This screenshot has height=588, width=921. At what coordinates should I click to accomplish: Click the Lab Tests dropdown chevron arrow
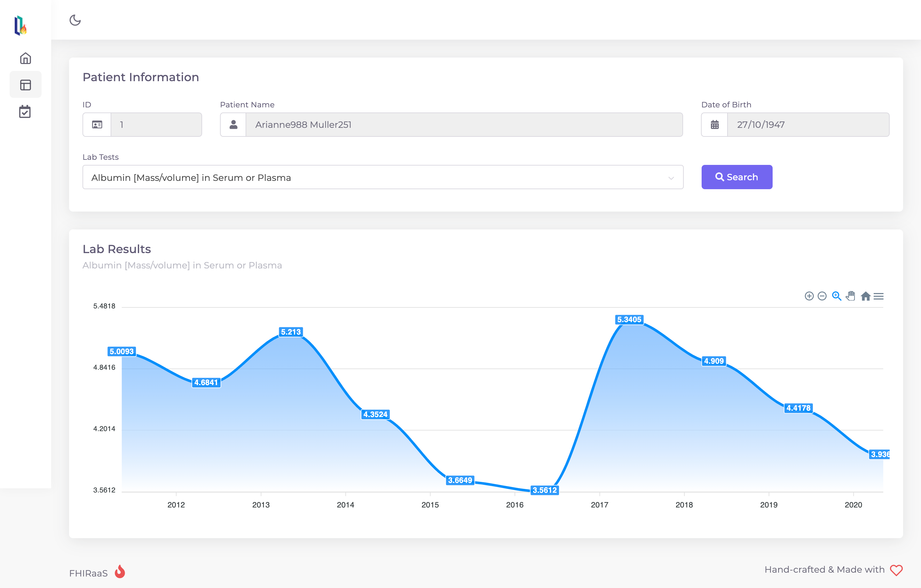point(671,178)
